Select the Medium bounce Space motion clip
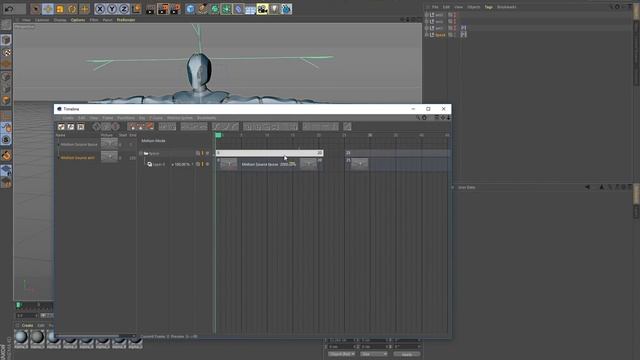 pyautogui.click(x=269, y=164)
